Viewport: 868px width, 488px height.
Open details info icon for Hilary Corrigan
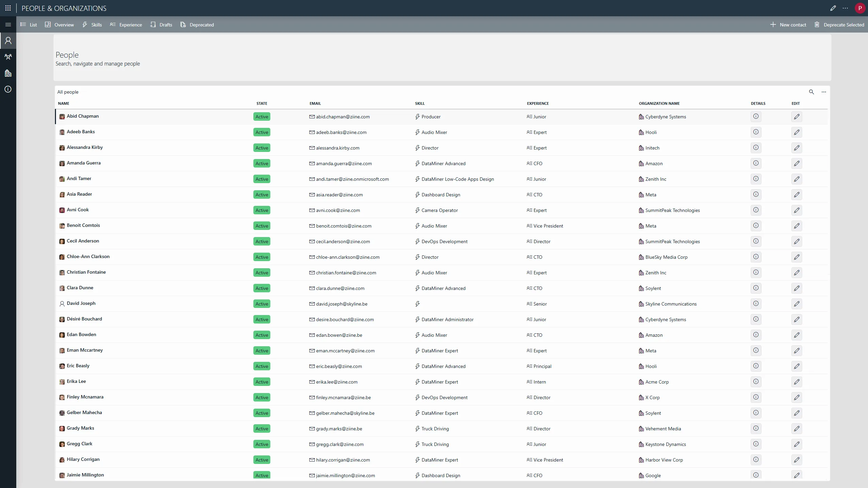756,460
